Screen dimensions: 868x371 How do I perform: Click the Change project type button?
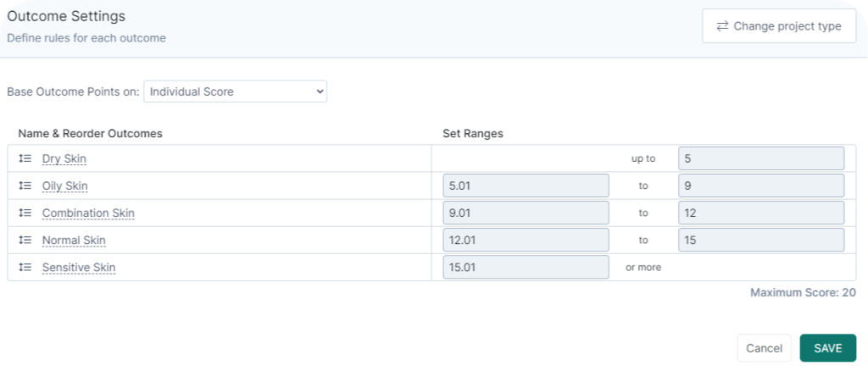pyautogui.click(x=778, y=26)
